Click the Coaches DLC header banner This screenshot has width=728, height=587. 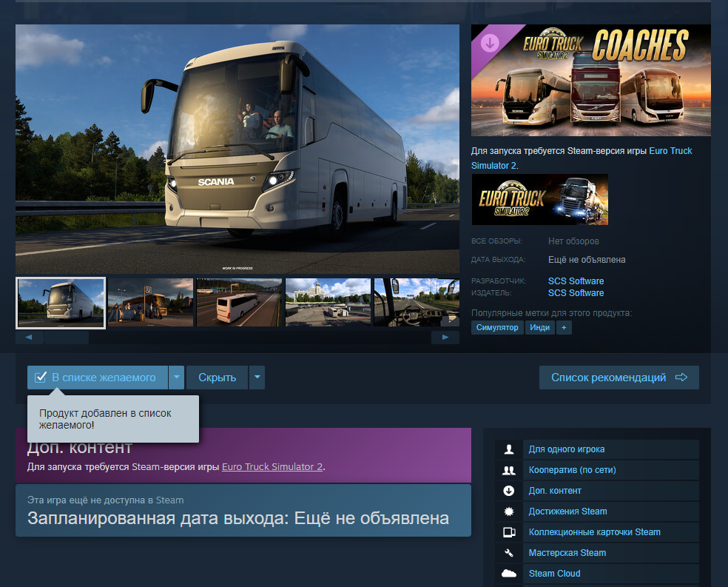pos(590,80)
